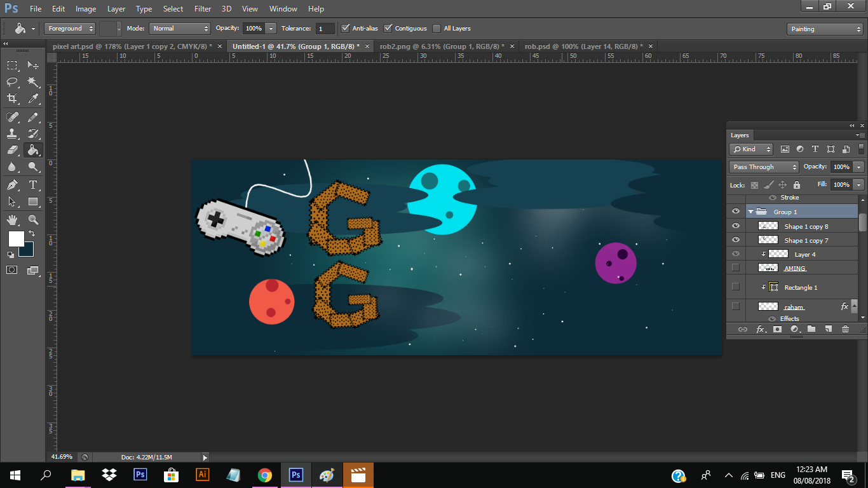Image resolution: width=868 pixels, height=488 pixels.
Task: Select the Pencil tool
Action: coord(33,117)
